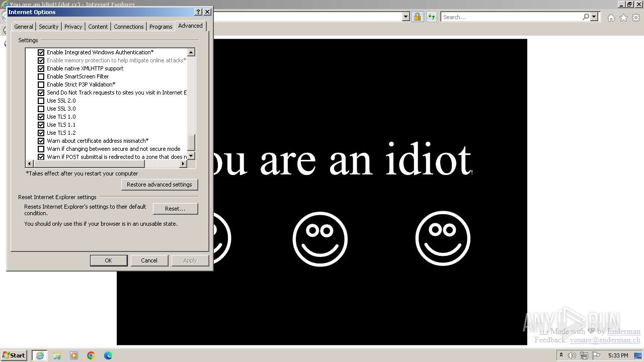This screenshot has width=644, height=362.
Task: Click into the browser search field
Action: pyautogui.click(x=511, y=17)
